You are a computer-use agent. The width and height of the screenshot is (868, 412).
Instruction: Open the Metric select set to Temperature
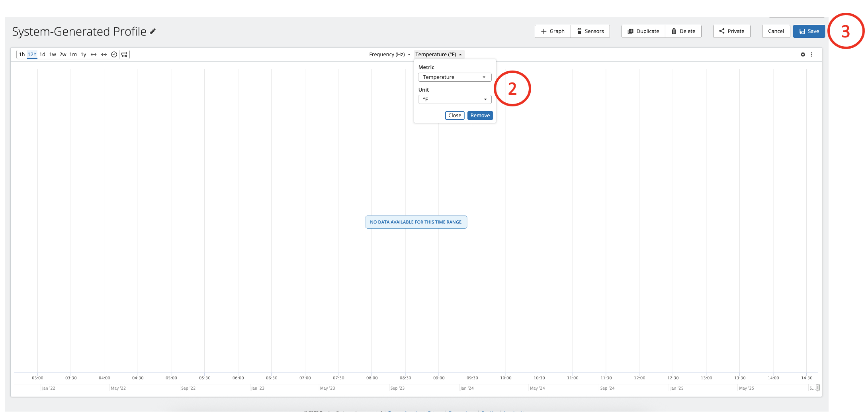(455, 77)
